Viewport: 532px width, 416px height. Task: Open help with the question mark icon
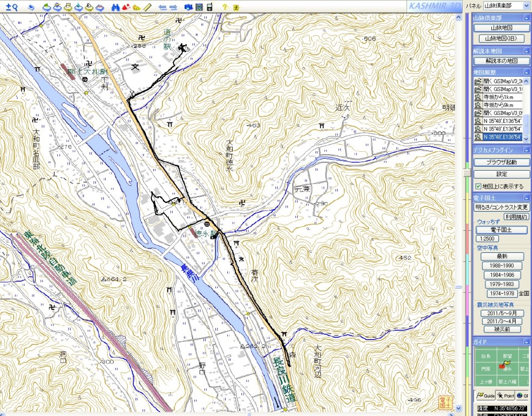224,7
